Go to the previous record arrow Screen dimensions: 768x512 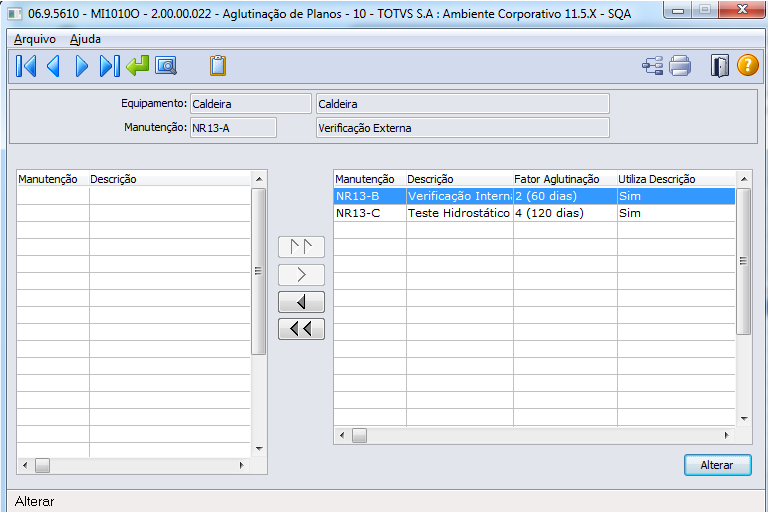point(53,66)
